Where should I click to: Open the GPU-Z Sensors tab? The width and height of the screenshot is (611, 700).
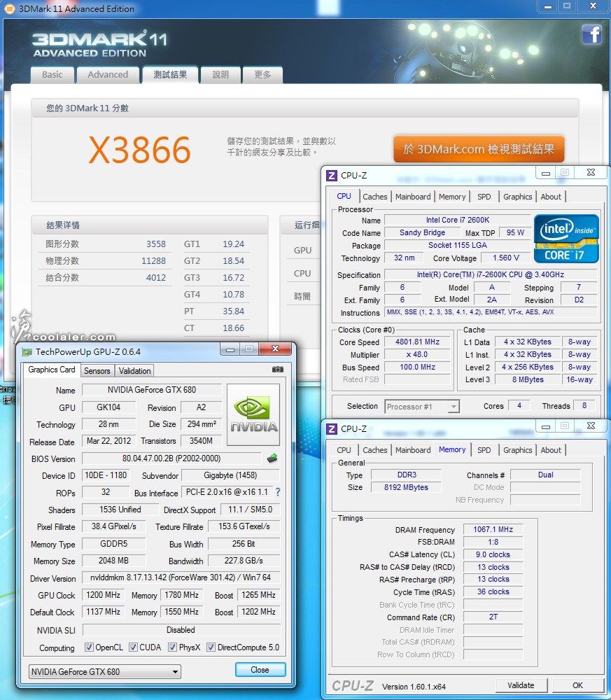point(97,370)
